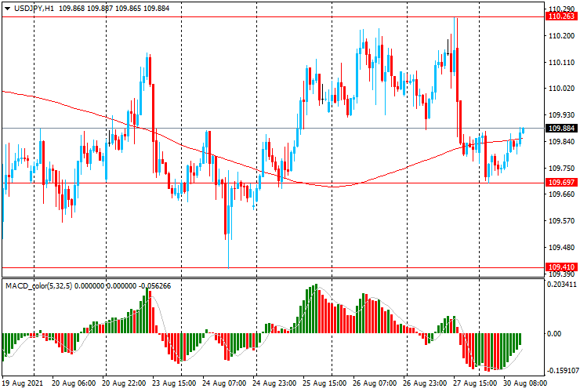
Task: Click the 20 Aug 06:00 time axis label
Action: click(x=73, y=383)
